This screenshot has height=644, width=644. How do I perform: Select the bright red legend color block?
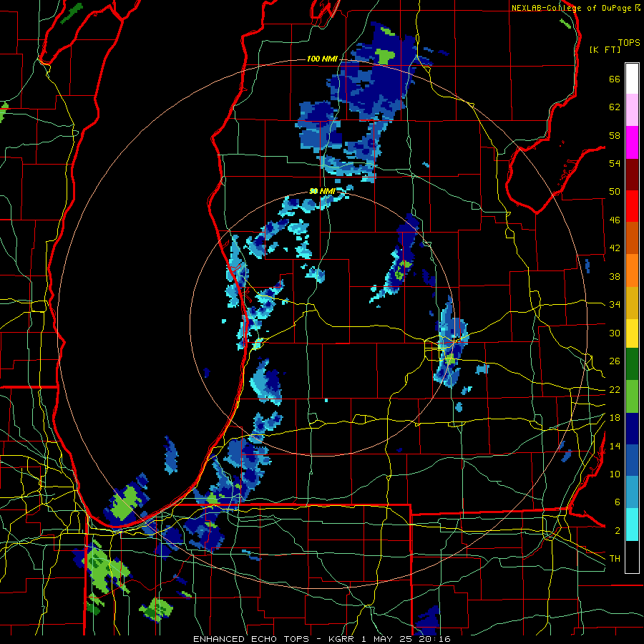[632, 206]
